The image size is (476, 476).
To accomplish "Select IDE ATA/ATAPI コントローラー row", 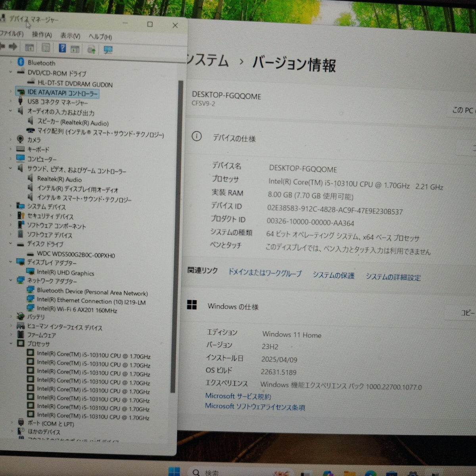I will pos(57,92).
